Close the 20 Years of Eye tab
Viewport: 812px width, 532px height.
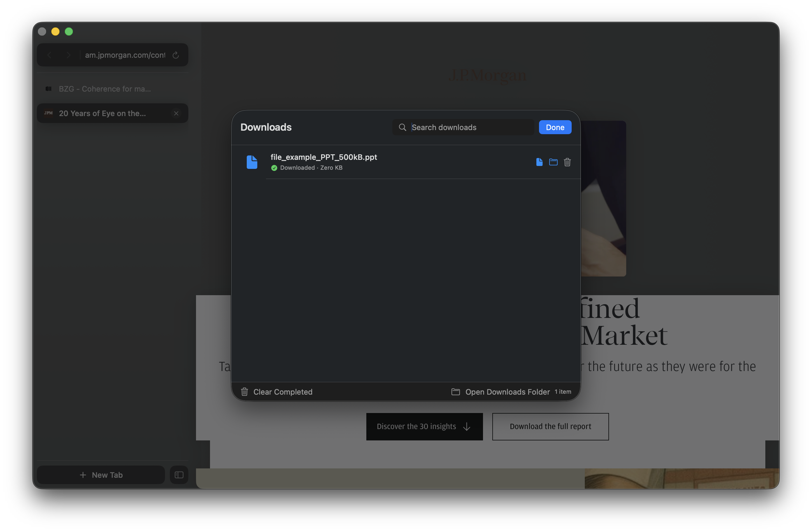(x=176, y=113)
